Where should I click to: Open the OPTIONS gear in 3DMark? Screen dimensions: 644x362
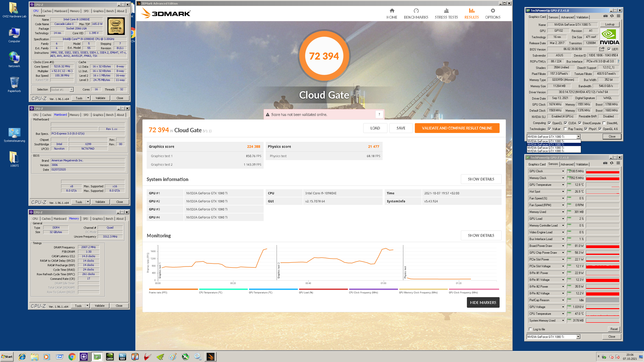(x=493, y=14)
